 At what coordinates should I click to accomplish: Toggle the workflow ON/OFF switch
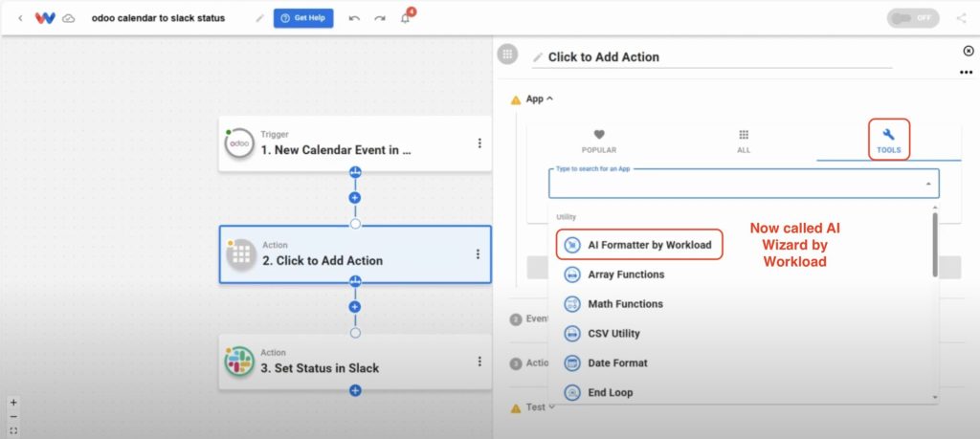click(x=912, y=18)
